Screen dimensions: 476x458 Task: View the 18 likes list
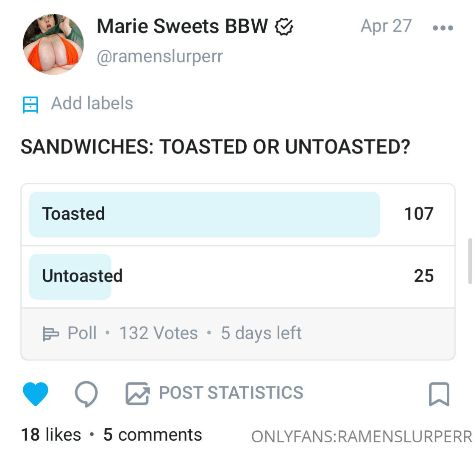point(51,435)
